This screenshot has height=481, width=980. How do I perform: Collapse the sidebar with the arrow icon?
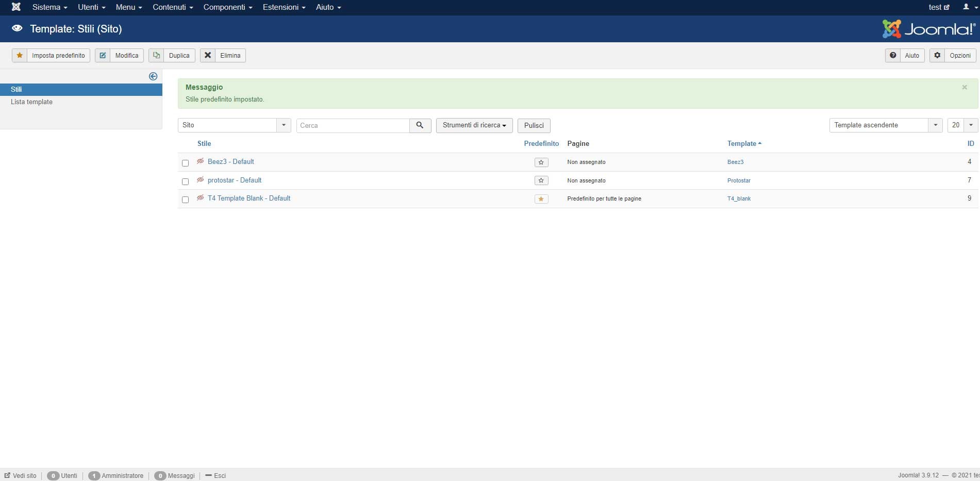click(x=153, y=76)
